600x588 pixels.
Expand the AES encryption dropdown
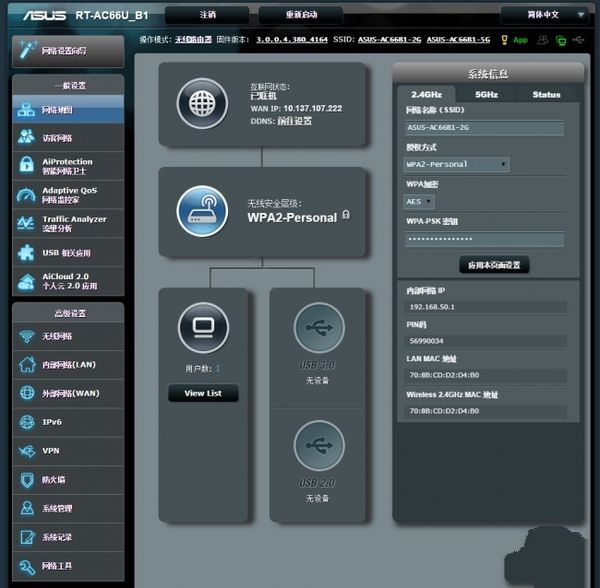coord(420,201)
